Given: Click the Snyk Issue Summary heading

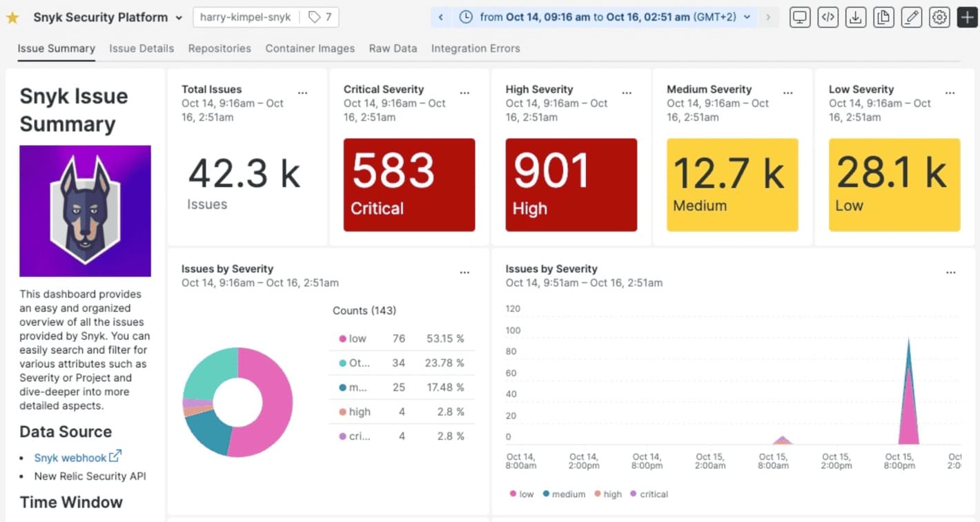Looking at the screenshot, I should click(74, 110).
